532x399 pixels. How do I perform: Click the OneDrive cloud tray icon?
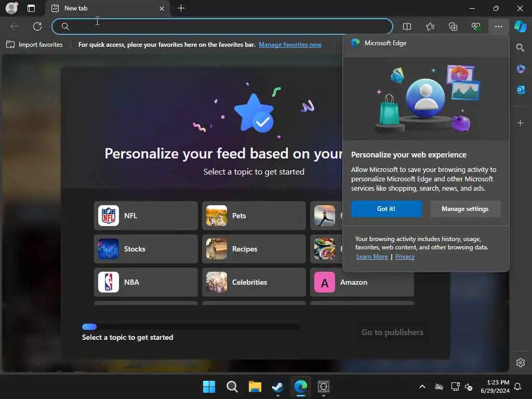coord(439,387)
